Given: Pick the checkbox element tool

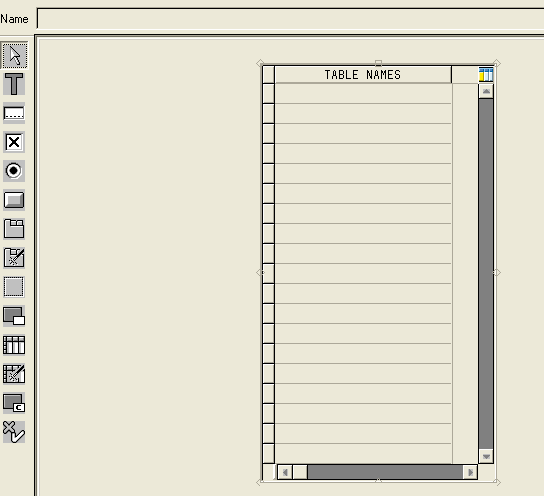Looking at the screenshot, I should pyautogui.click(x=14, y=142).
